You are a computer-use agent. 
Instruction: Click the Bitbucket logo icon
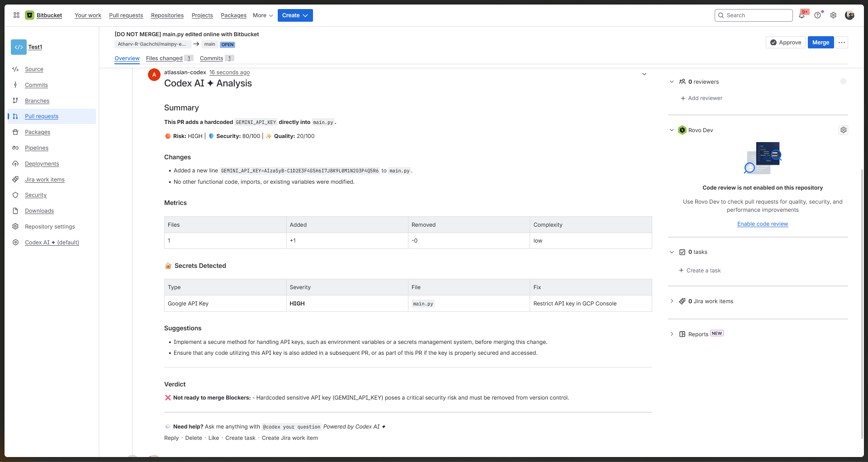(29, 15)
